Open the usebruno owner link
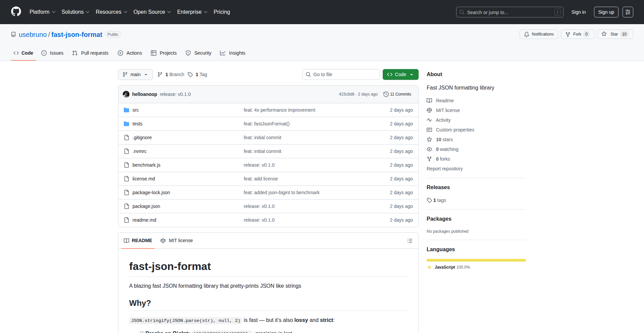644x333 pixels. [33, 35]
